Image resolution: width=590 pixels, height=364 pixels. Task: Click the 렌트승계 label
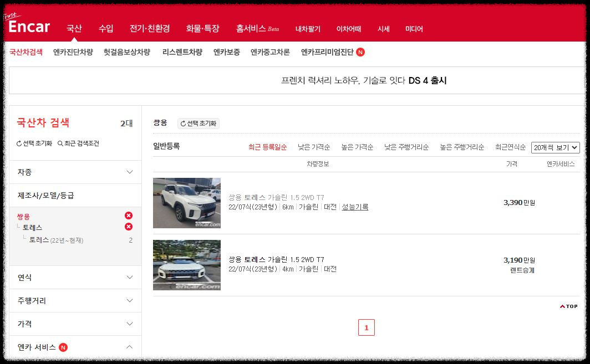[522, 270]
